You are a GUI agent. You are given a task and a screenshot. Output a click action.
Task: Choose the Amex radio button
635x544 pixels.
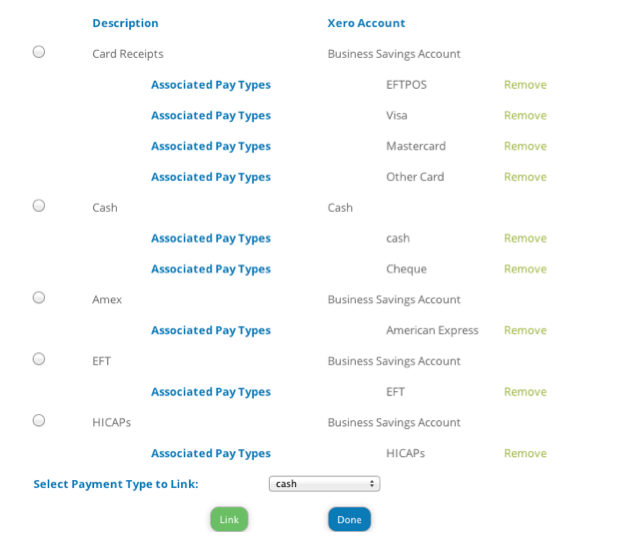(x=39, y=298)
